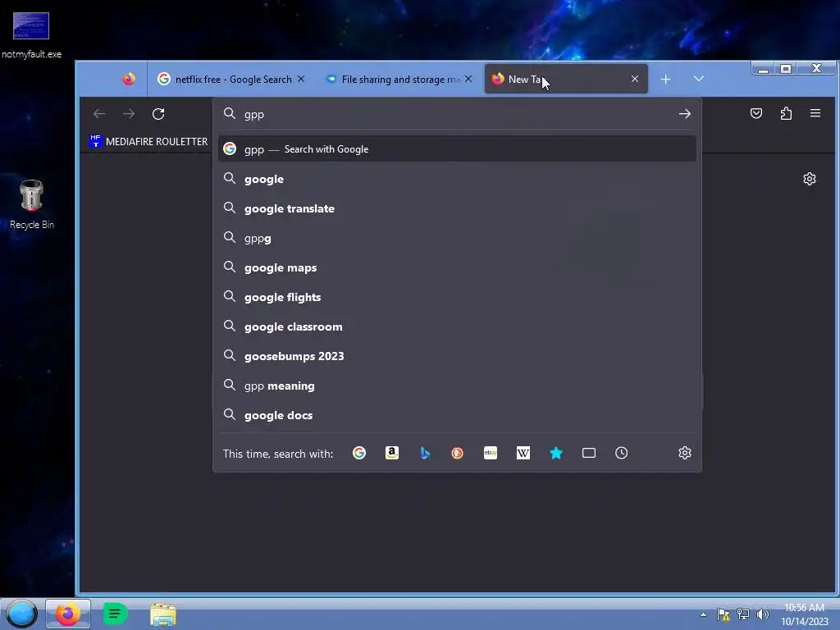Screen dimensions: 840x630
Task: Select notmyfault.exe desktop icon
Action: pyautogui.click(x=31, y=35)
